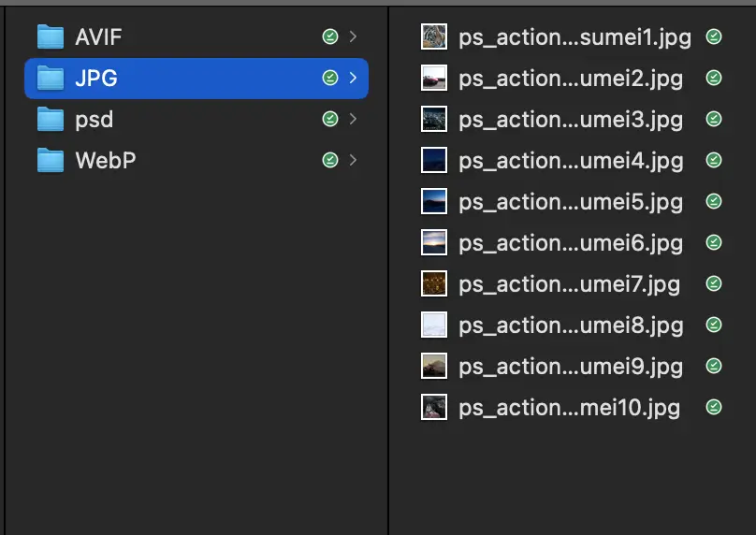Click the JPG folder chevron arrow

tap(353, 79)
